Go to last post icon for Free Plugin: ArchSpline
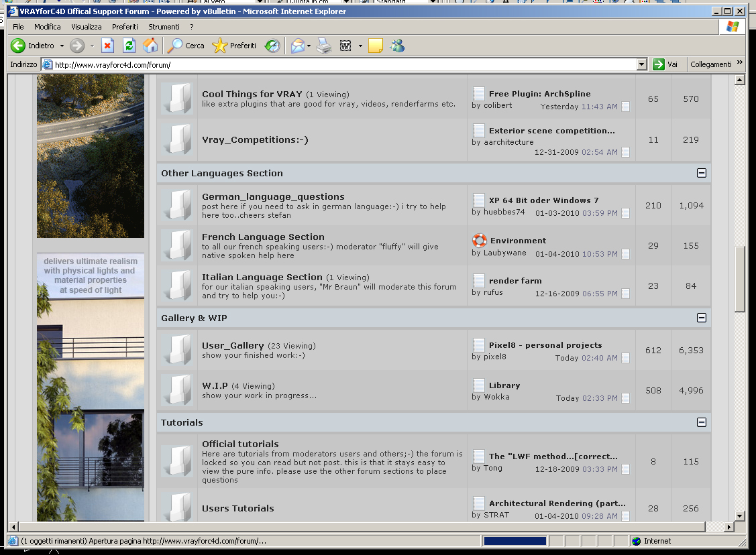The height and width of the screenshot is (555, 756). click(x=625, y=107)
